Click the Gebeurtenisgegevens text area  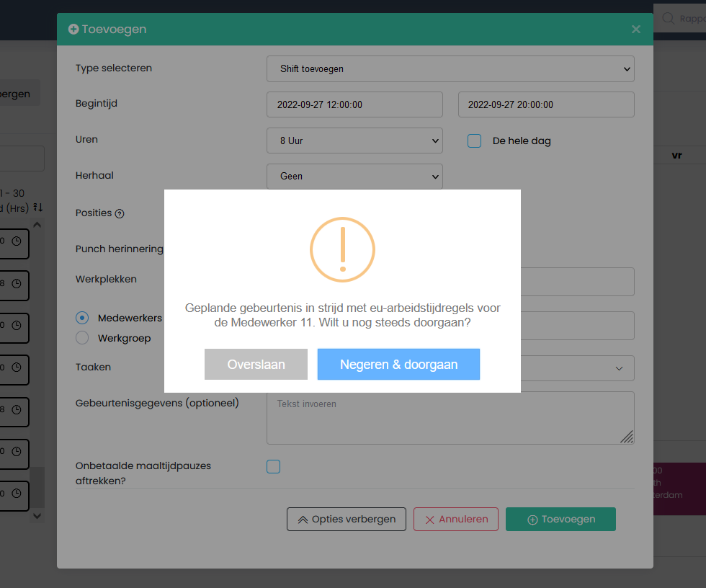(450, 418)
